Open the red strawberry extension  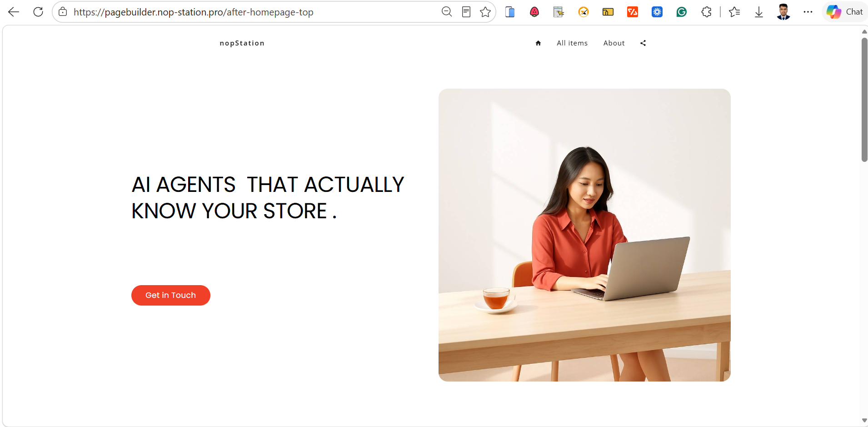tap(534, 12)
